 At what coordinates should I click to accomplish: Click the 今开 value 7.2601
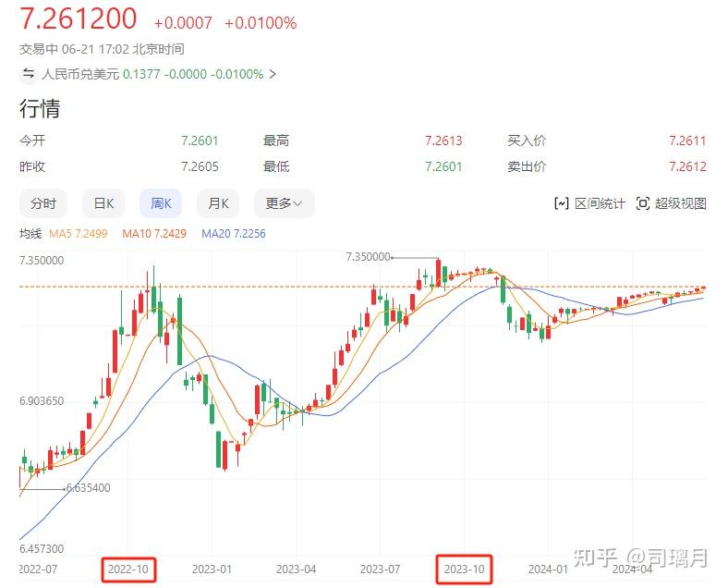click(200, 141)
